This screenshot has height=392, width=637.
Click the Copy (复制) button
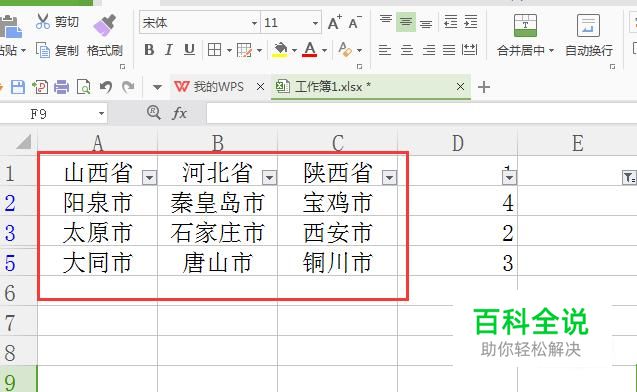57,50
